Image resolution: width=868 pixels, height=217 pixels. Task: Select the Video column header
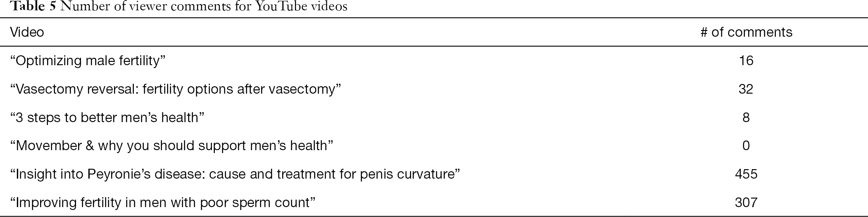pos(27,32)
